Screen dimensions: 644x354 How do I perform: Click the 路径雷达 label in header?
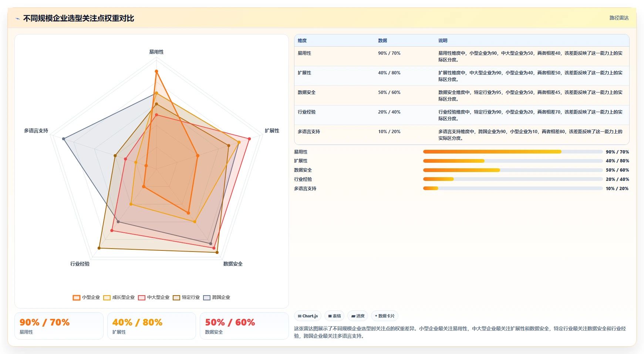click(x=619, y=18)
